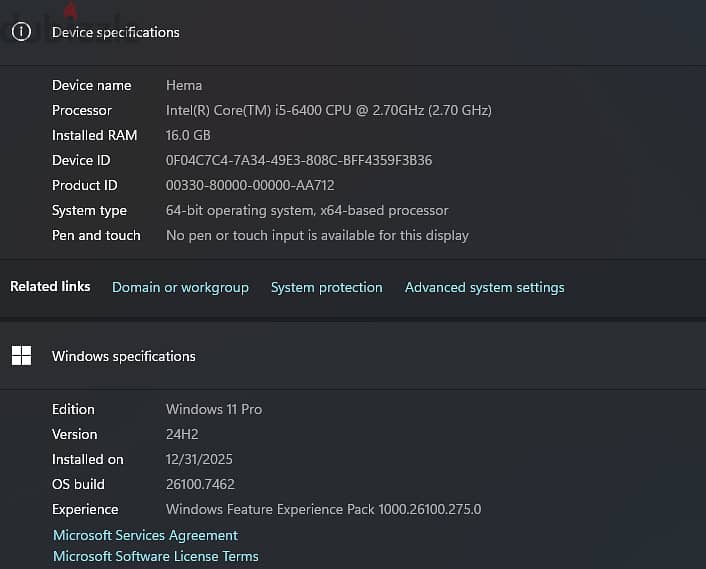Image resolution: width=706 pixels, height=569 pixels.
Task: Click the Product ID label
Action: click(85, 185)
